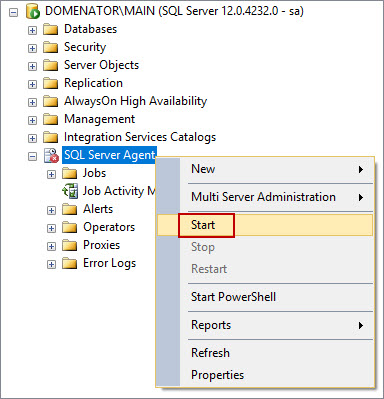
Task: Select the Integration Services Catalogs label
Action: click(x=140, y=137)
